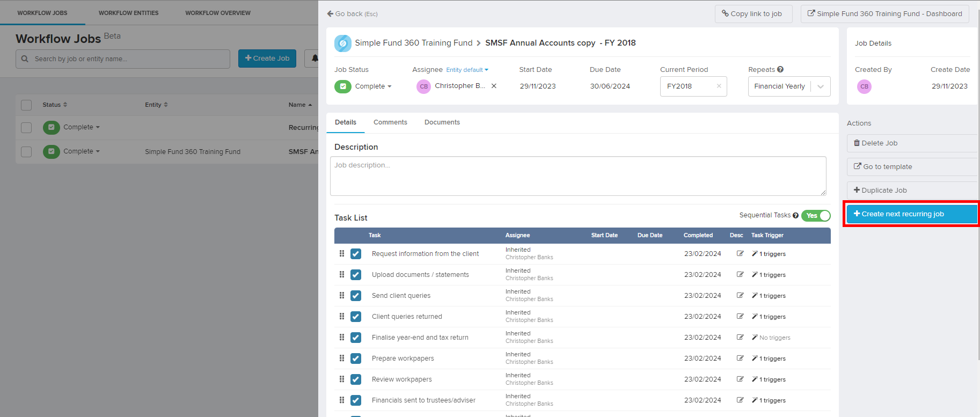Open Complete status dropdown for Recurring job row

(x=71, y=127)
